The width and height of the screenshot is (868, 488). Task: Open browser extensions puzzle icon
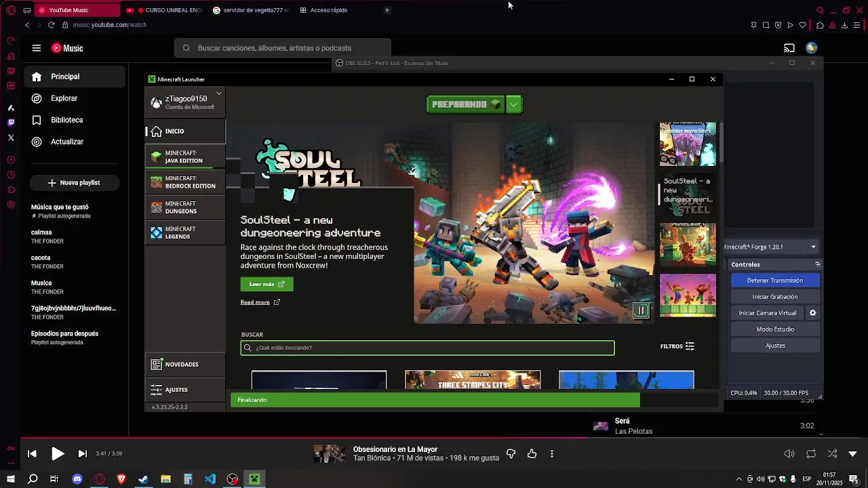point(820,25)
